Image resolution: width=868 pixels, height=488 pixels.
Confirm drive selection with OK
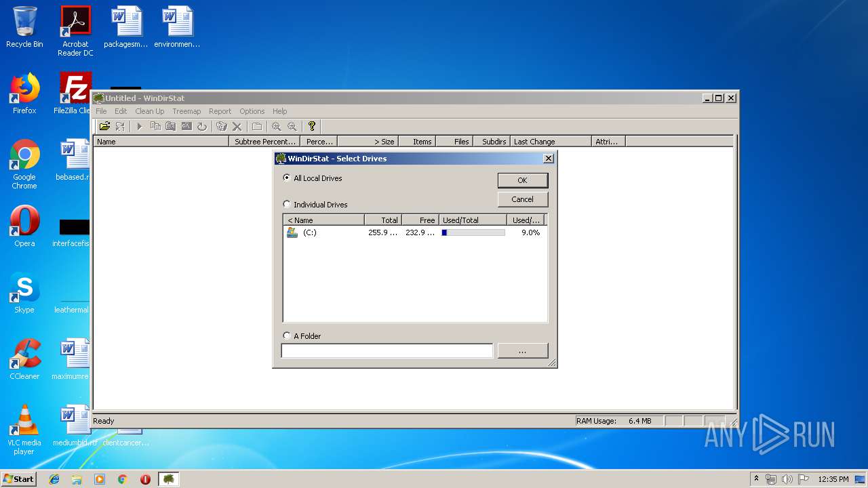coord(522,180)
